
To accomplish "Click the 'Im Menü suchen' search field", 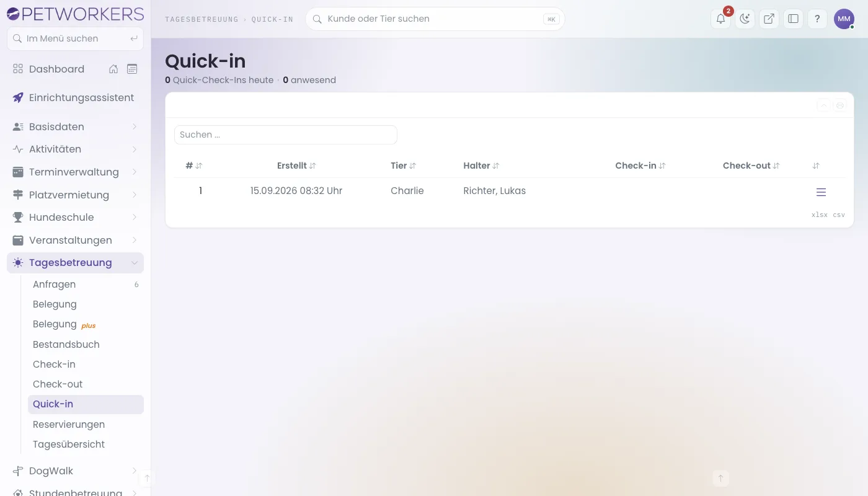I will (x=75, y=38).
